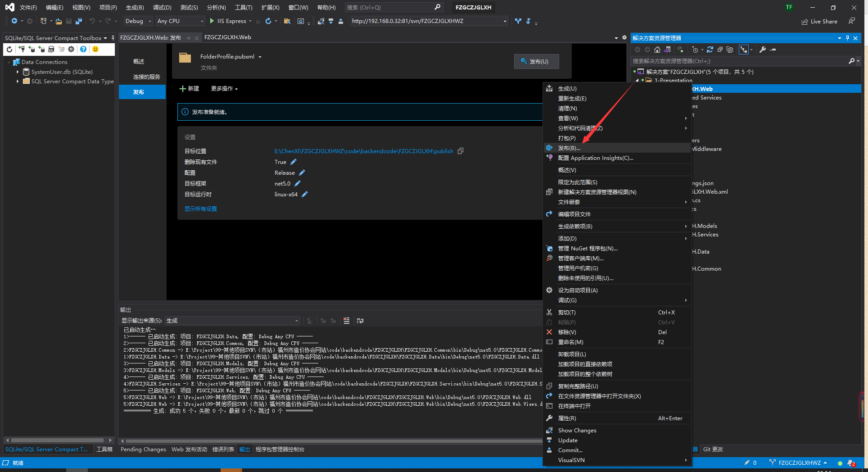The width and height of the screenshot is (868, 472).
Task: Edit the linux-x64 target runtime pencil
Action: coord(305,194)
